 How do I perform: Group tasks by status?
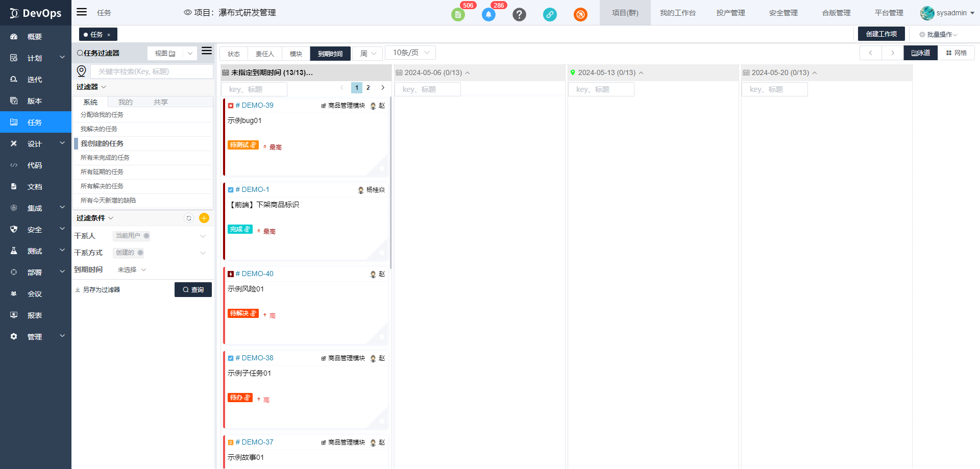234,54
